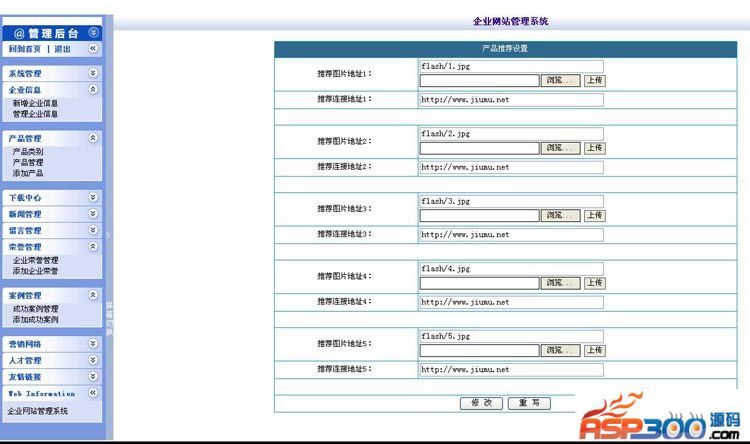Click 浏览 button for image 5
This screenshot has height=444, width=750.
click(x=561, y=350)
